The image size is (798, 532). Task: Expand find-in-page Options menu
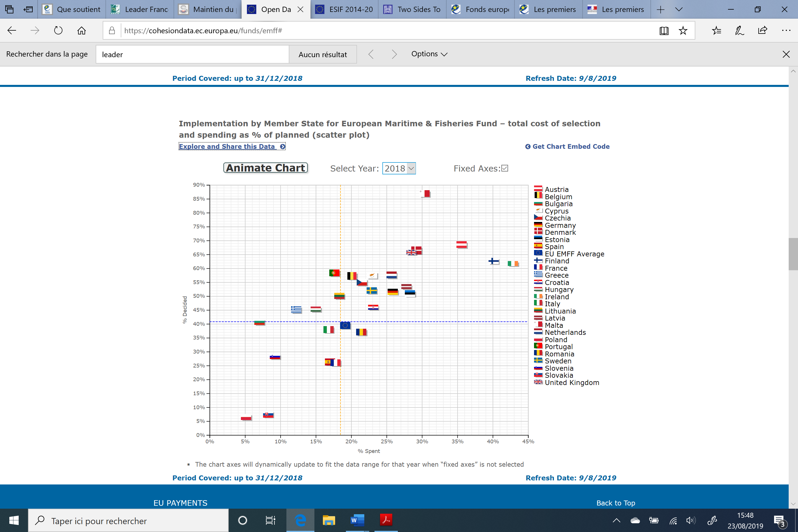tap(429, 54)
